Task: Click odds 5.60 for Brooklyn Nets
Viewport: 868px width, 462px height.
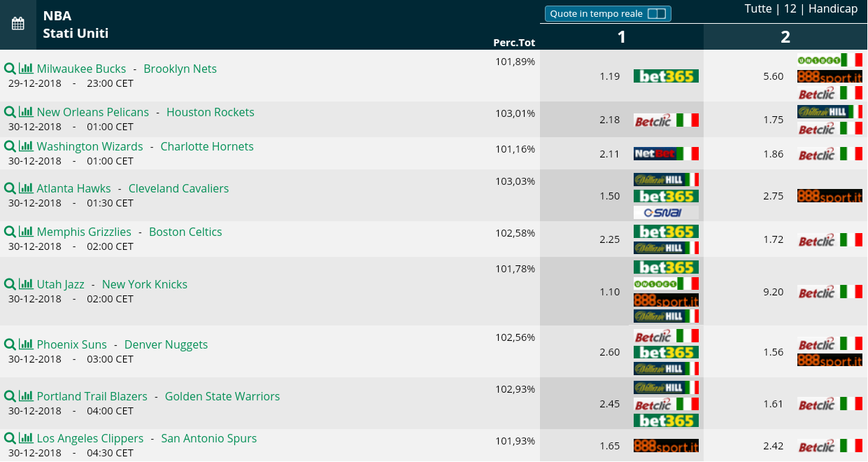Action: pos(774,76)
